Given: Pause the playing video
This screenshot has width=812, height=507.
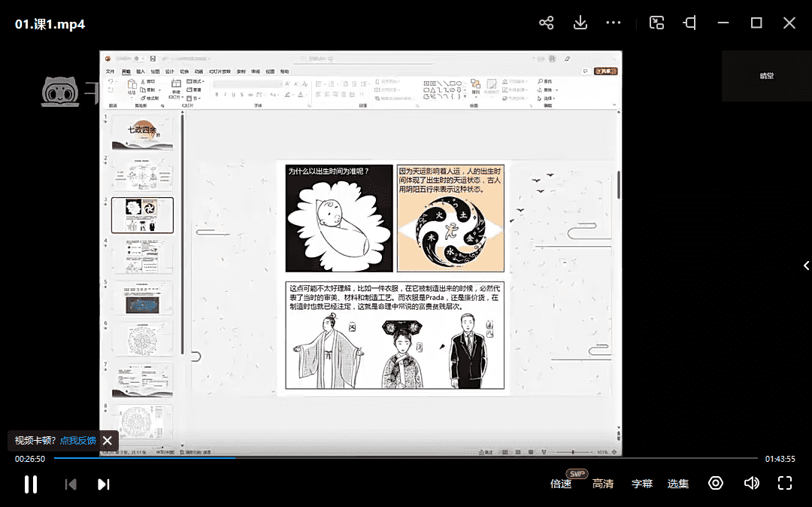Looking at the screenshot, I should point(31,484).
